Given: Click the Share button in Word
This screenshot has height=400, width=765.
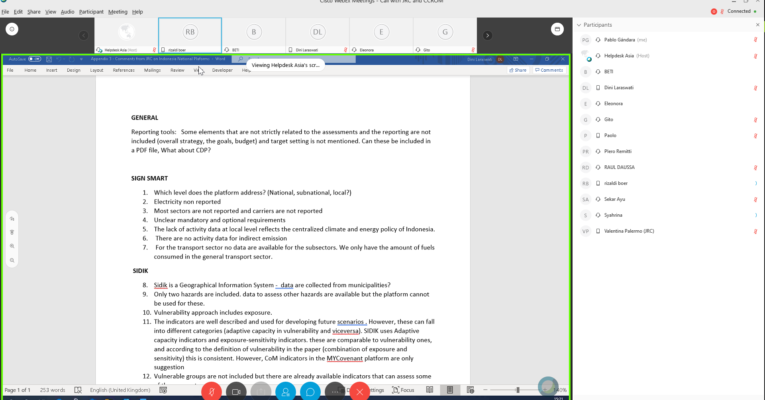Looking at the screenshot, I should coord(518,71).
